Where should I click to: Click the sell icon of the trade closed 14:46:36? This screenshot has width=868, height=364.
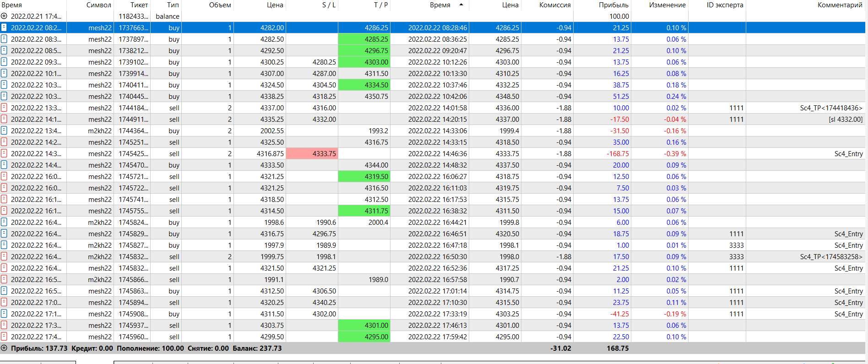pyautogui.click(x=4, y=153)
